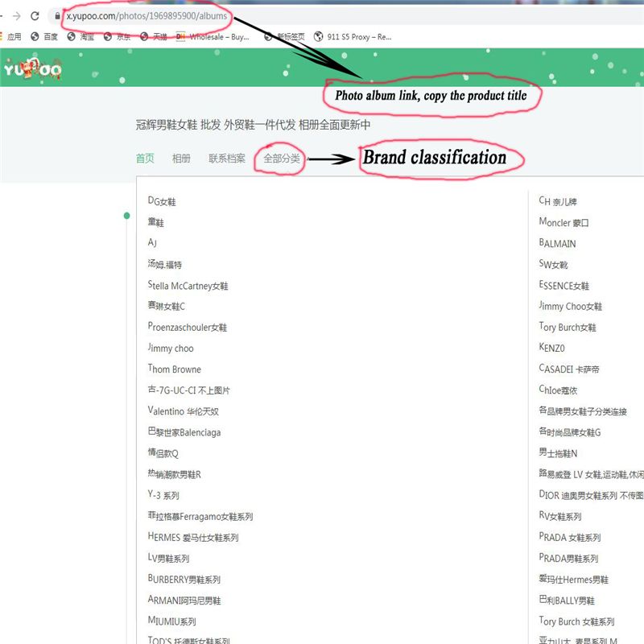Select the HERMES 爱马仕女鞋系列 category
Image resolution: width=644 pixels, height=644 pixels.
193,537
